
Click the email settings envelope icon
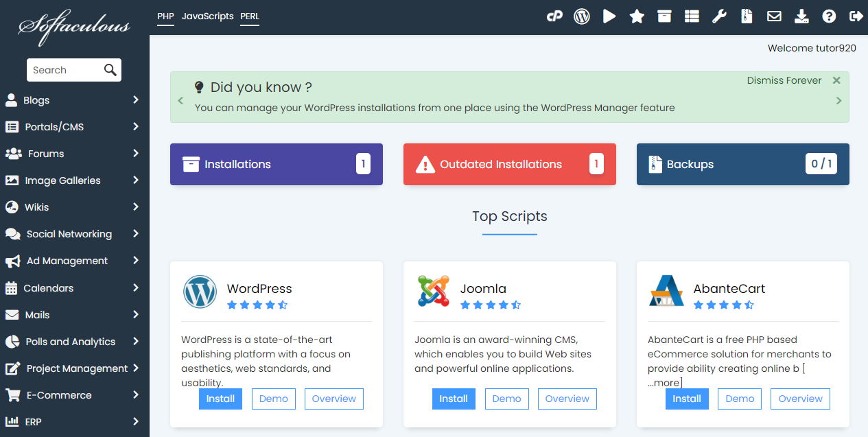click(774, 16)
